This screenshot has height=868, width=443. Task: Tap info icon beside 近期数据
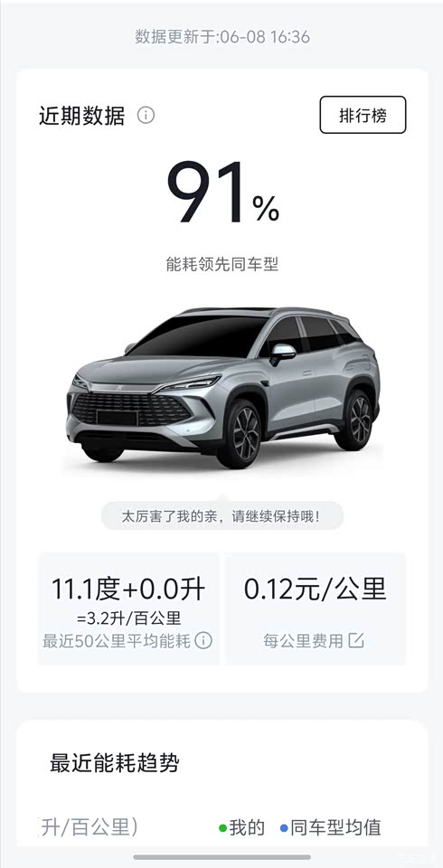point(146,116)
